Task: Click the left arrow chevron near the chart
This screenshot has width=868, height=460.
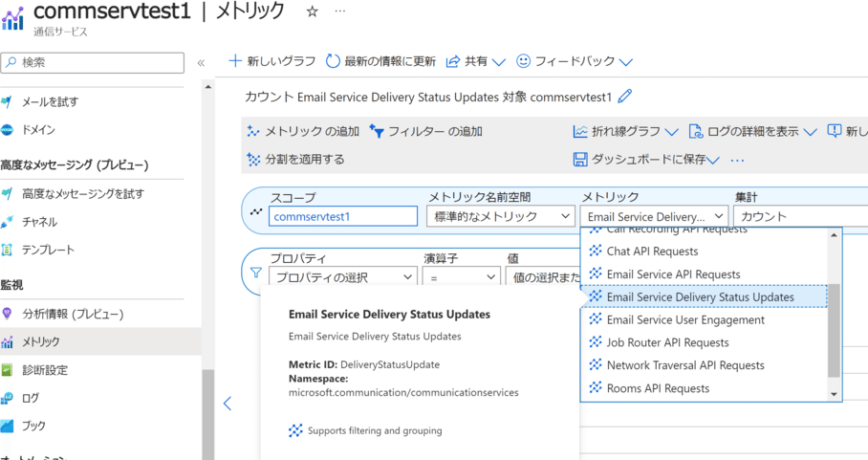Action: pyautogui.click(x=227, y=403)
